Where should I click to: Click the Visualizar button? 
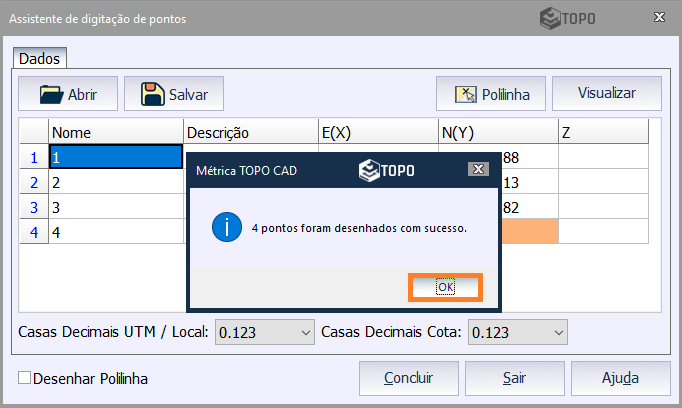pyautogui.click(x=606, y=93)
